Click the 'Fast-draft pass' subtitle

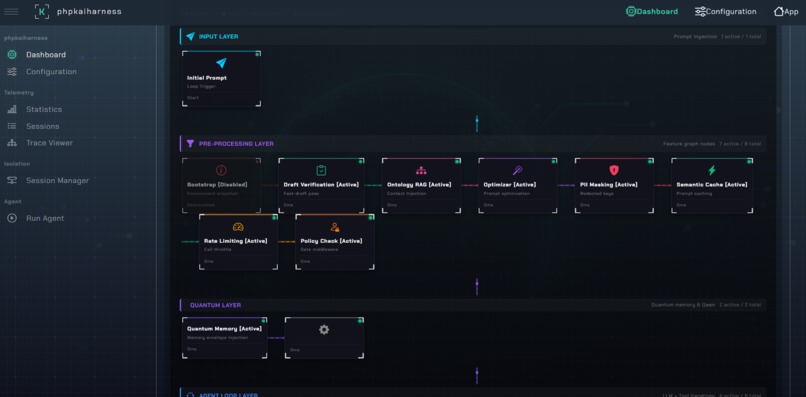pos(300,194)
